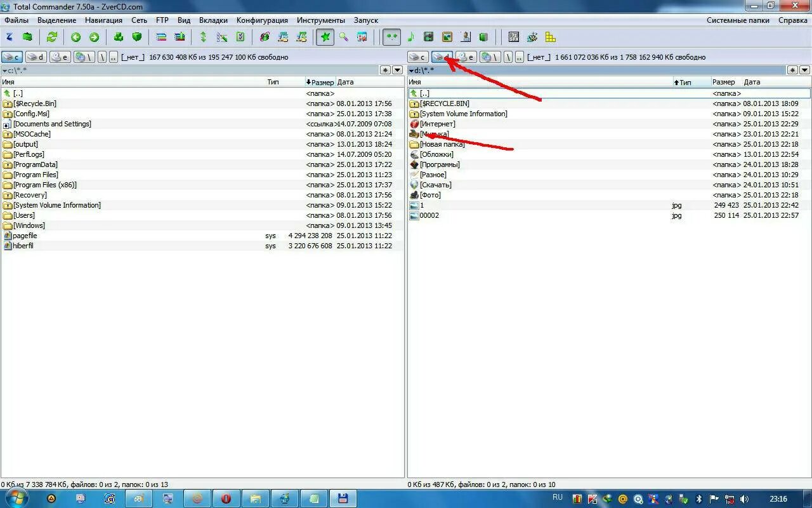Expand the c:\*.* path dropdown triangle
This screenshot has height=508, width=812.
4,70
